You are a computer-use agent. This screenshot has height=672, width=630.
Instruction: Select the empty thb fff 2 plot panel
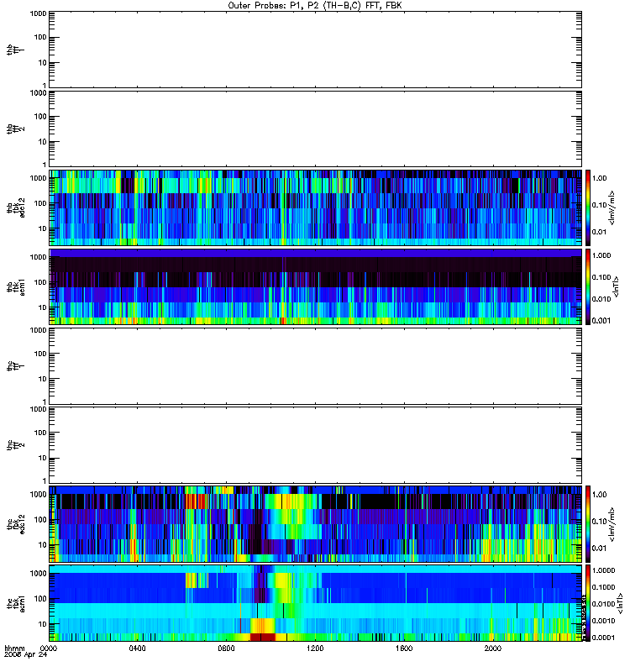pyautogui.click(x=316, y=129)
